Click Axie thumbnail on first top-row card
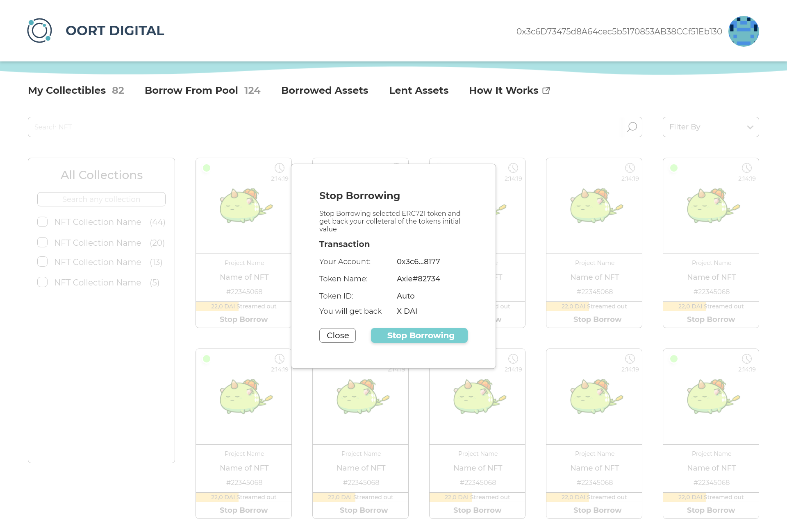 (x=246, y=206)
